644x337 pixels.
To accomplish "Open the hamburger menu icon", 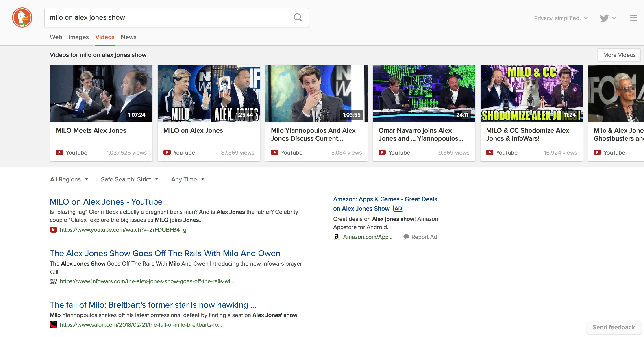I will point(633,18).
